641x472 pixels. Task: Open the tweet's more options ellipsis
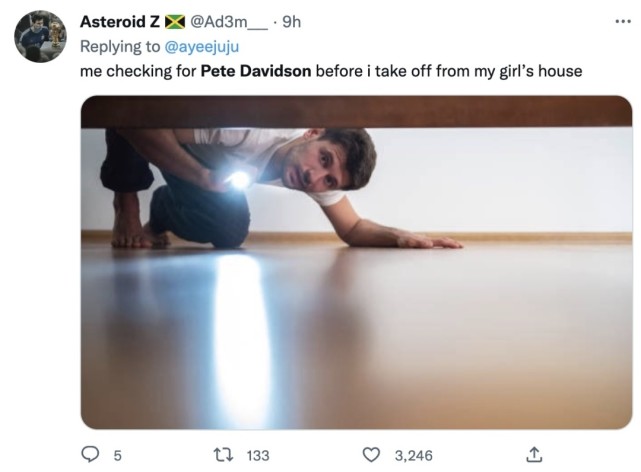tap(623, 21)
